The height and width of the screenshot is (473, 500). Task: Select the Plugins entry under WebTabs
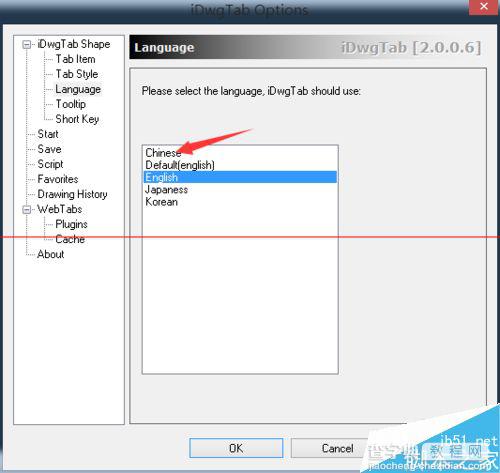click(x=71, y=224)
